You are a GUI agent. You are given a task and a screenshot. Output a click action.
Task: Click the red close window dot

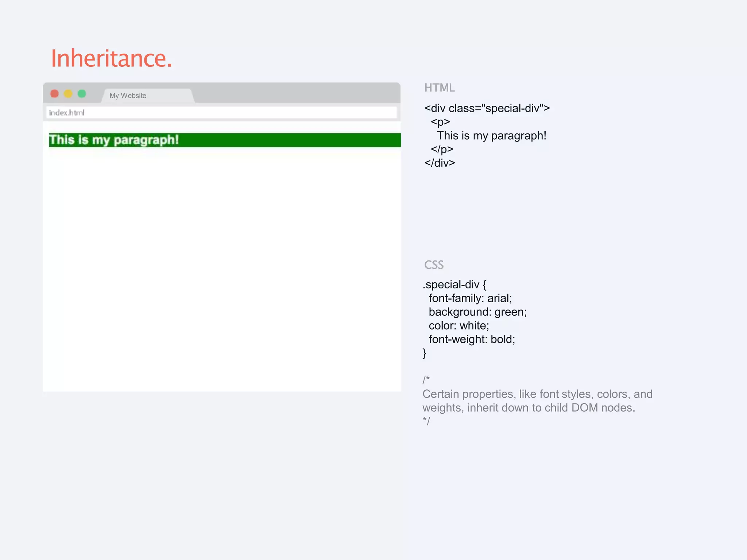click(x=54, y=94)
